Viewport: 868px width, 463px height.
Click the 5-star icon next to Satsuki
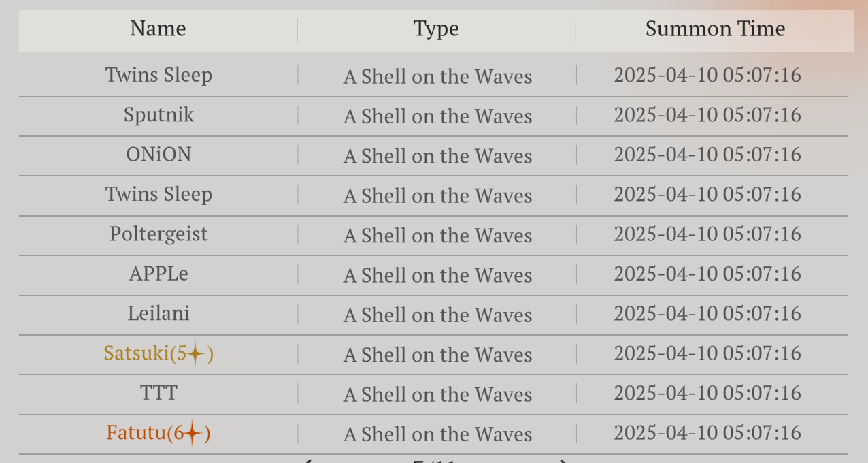[x=196, y=354]
